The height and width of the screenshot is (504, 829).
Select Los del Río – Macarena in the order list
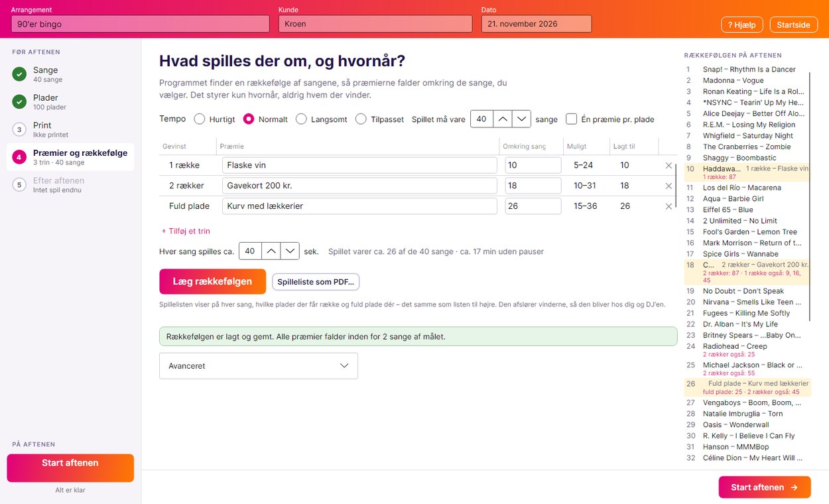(x=747, y=188)
